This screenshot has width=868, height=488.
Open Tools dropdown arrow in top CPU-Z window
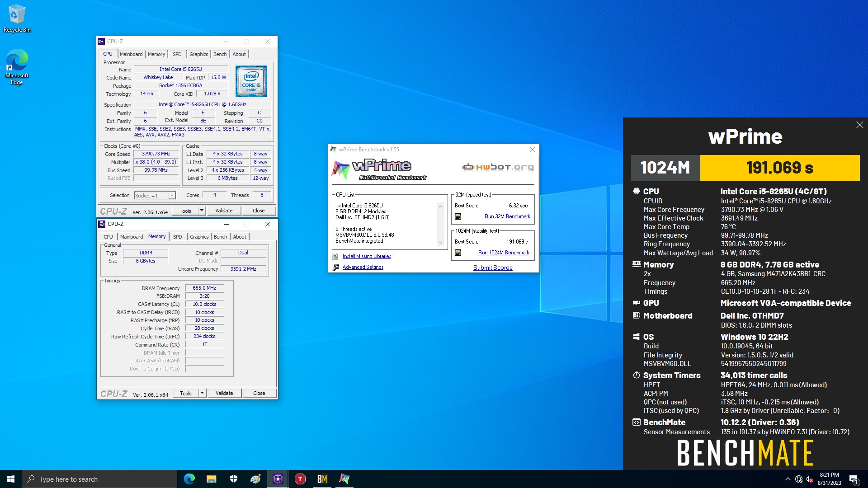click(202, 211)
